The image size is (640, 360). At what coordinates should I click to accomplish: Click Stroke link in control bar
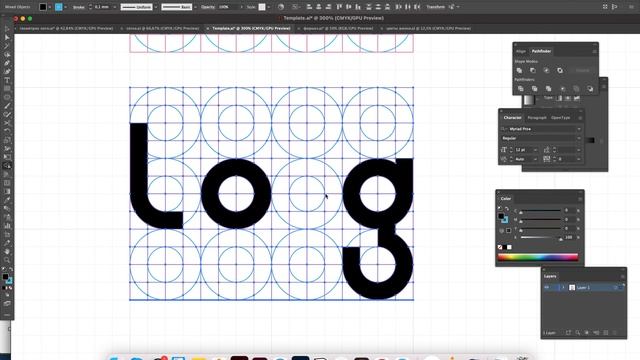78,7
